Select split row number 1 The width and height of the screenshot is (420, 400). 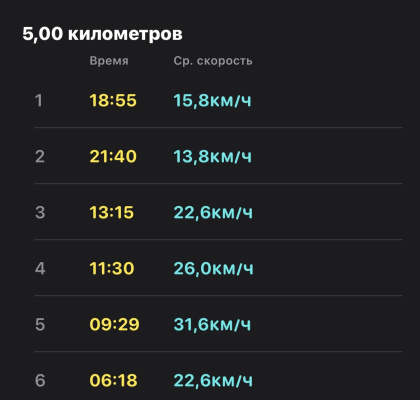tap(218, 100)
